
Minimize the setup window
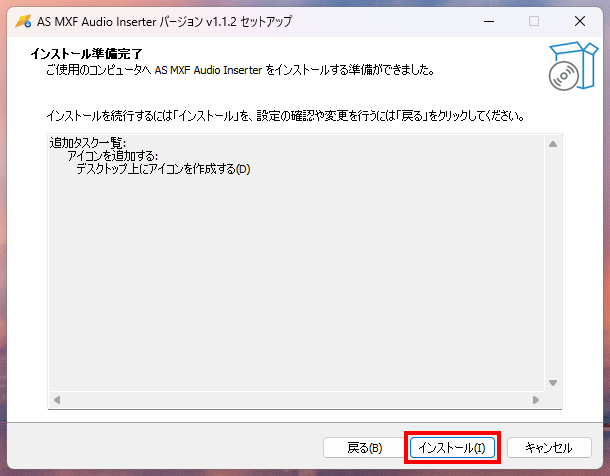click(x=489, y=21)
